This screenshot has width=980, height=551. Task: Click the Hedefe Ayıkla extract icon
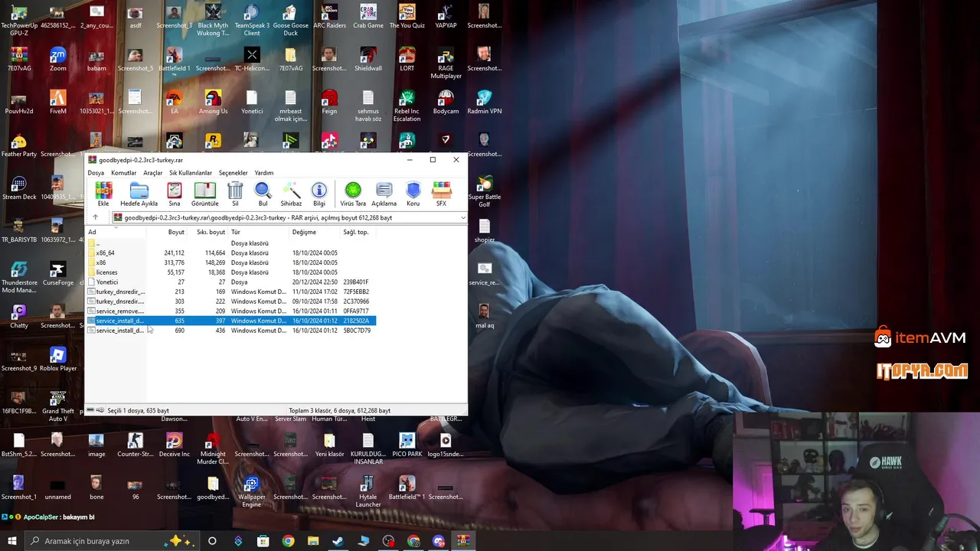coord(139,194)
